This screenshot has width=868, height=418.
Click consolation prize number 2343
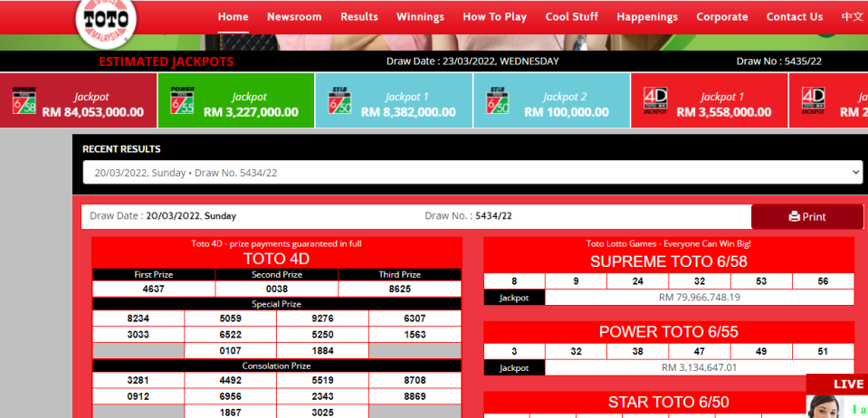323,396
